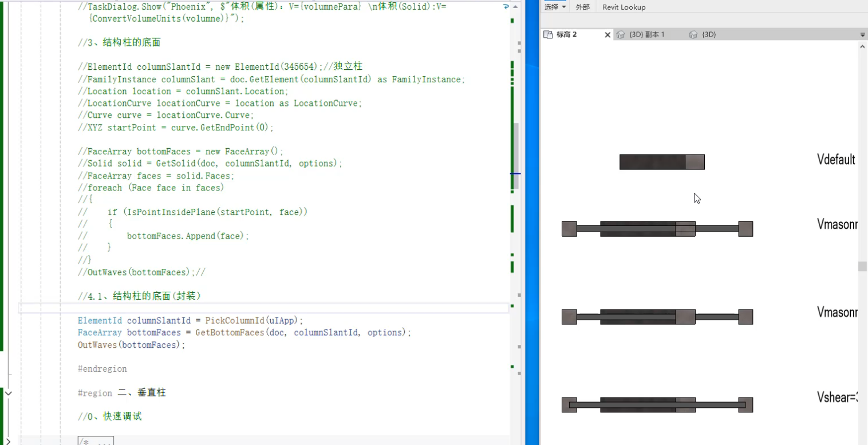
Task: Collapse the #region 二、垂直柱 code block
Action: (x=8, y=393)
